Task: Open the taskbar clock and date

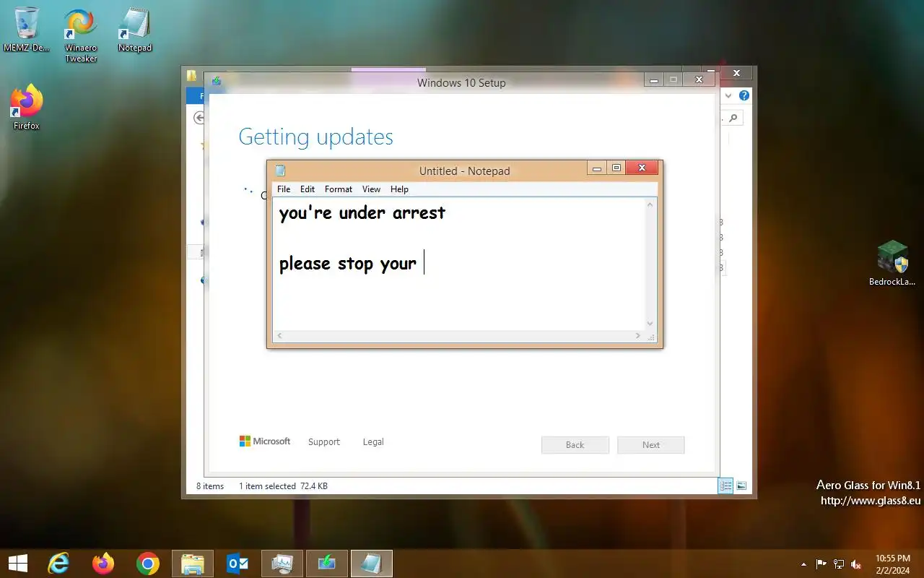Action: (893, 564)
